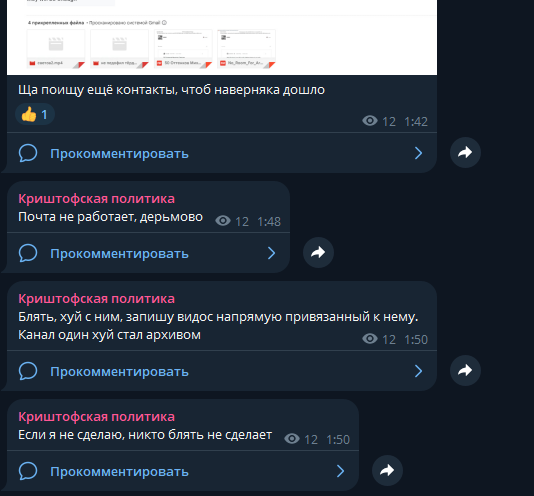Viewport: 534px width, 496px height.
Task: Forward the 'Если я не сделаю' message
Action: point(387,470)
